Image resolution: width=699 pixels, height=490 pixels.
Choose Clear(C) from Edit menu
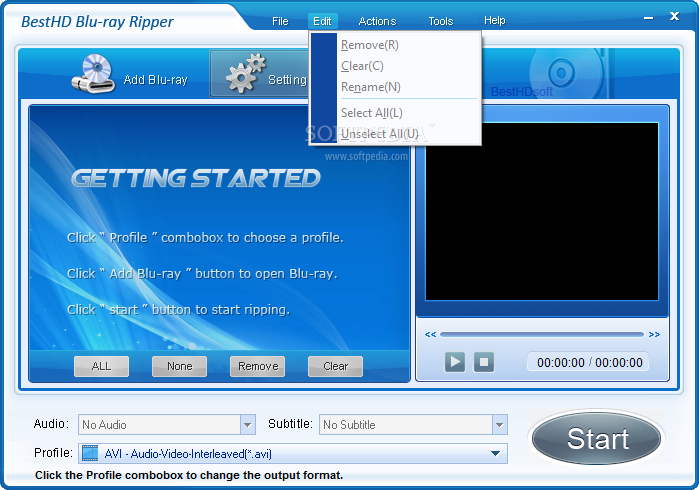362,66
